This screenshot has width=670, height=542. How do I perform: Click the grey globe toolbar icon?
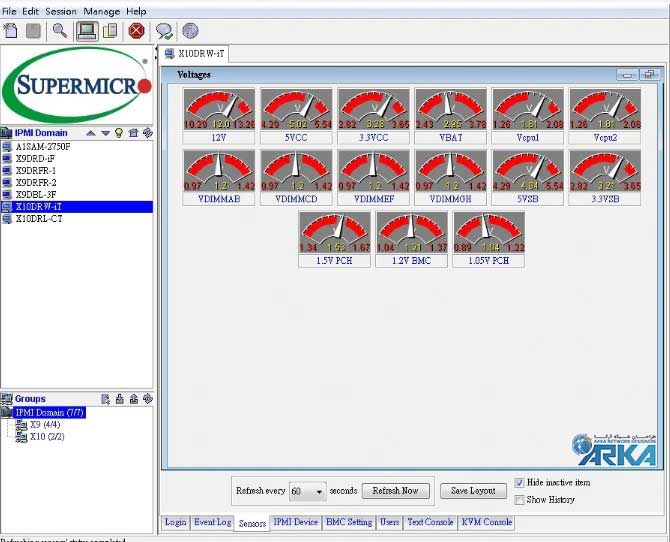click(x=190, y=31)
